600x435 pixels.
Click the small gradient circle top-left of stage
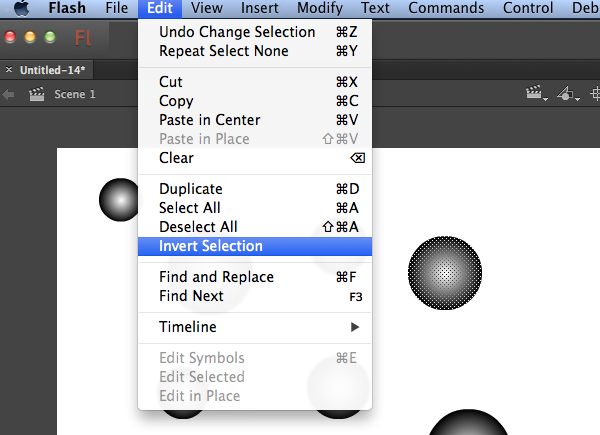121,200
